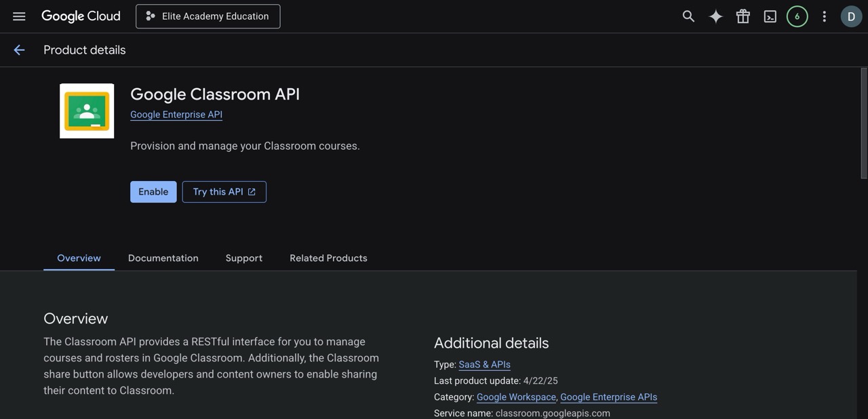Enable the Google Classroom API

point(153,192)
